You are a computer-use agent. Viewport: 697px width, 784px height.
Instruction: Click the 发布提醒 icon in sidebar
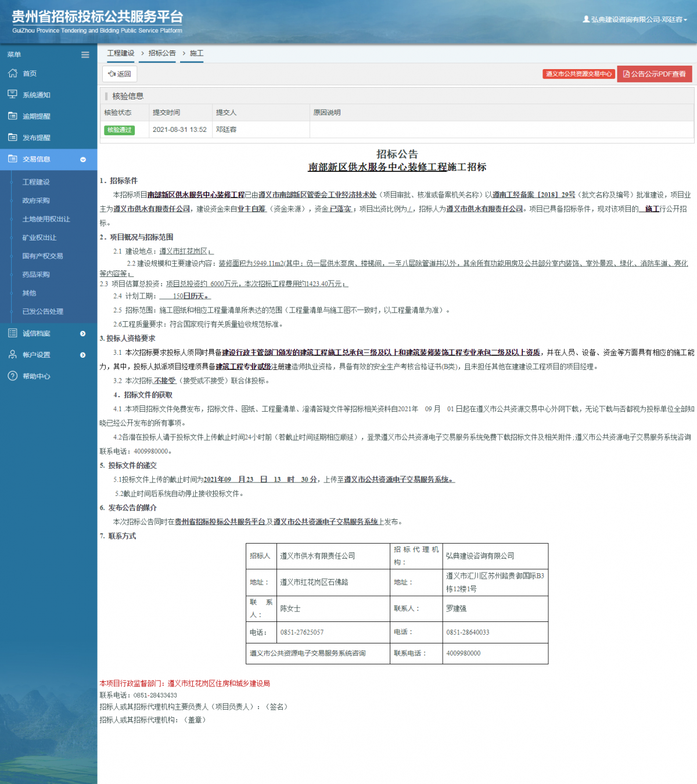click(12, 138)
